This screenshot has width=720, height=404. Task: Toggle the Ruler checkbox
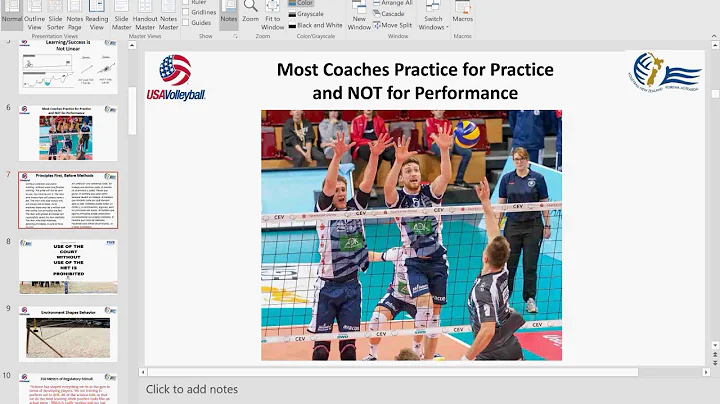point(186,2)
